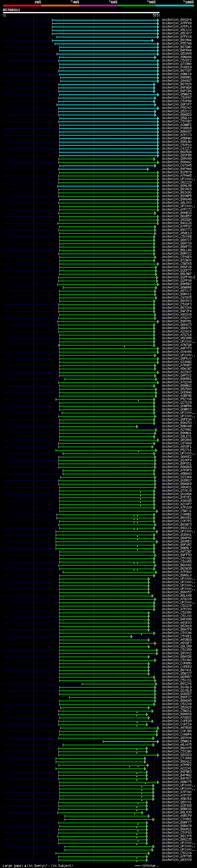Screen dimensions: 197x868
Task: Open UniRef100_B1PBY9 entry
Action: 176,172
